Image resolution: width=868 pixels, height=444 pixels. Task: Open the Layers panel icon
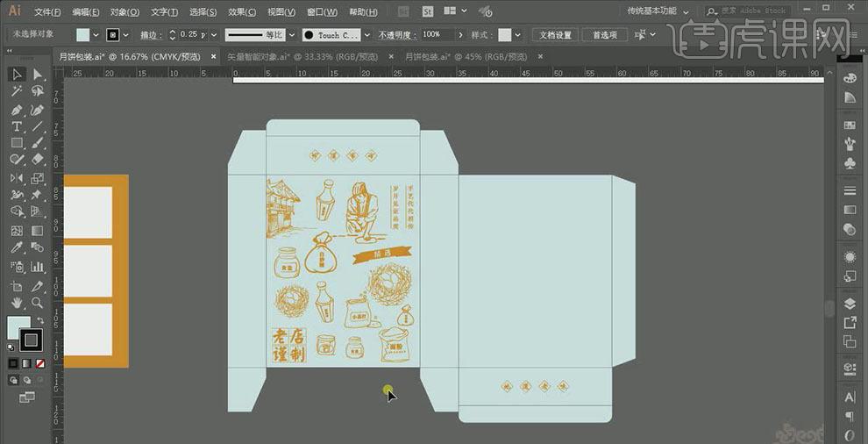pos(850,303)
